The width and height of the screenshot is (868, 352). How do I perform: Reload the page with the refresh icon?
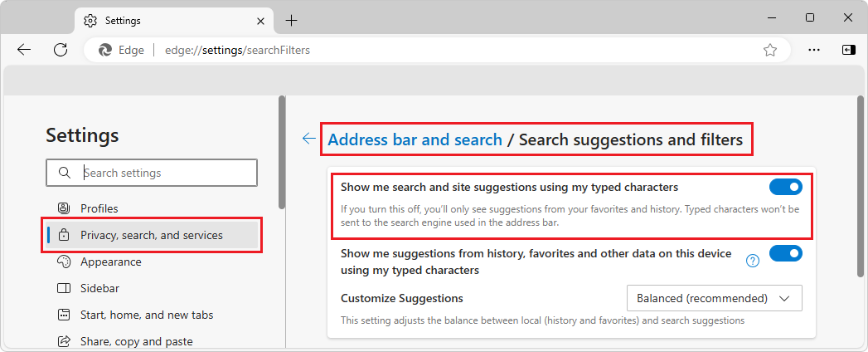coord(61,50)
